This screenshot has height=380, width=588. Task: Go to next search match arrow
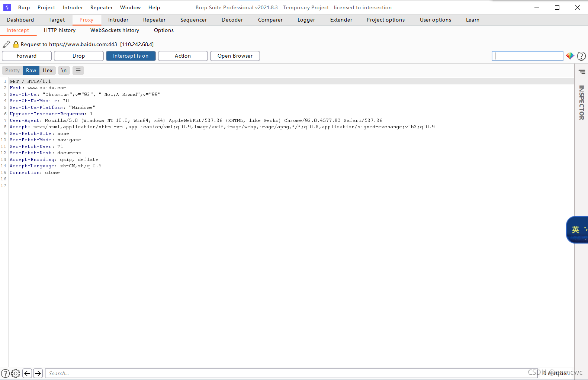(38, 373)
